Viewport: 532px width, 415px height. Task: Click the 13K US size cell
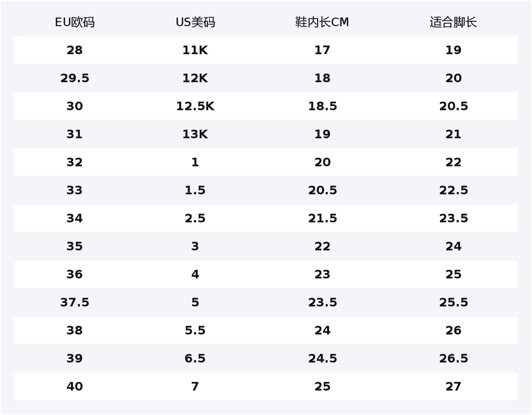(195, 134)
